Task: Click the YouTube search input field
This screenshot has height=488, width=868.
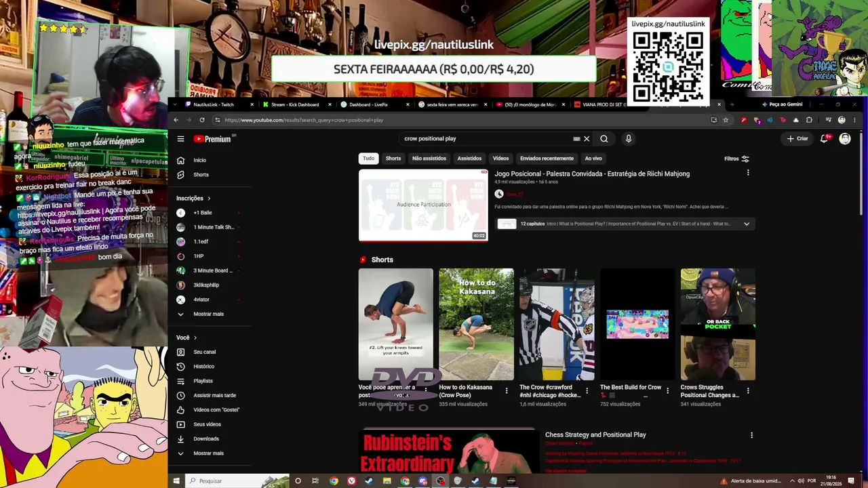Action: tap(486, 139)
